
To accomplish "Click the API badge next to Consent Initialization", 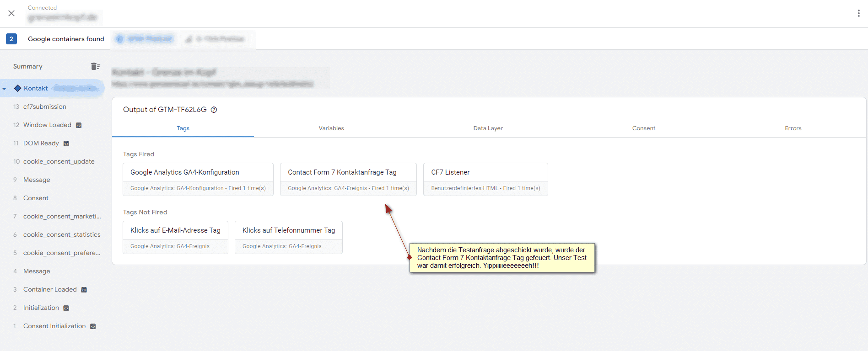I will [x=93, y=326].
